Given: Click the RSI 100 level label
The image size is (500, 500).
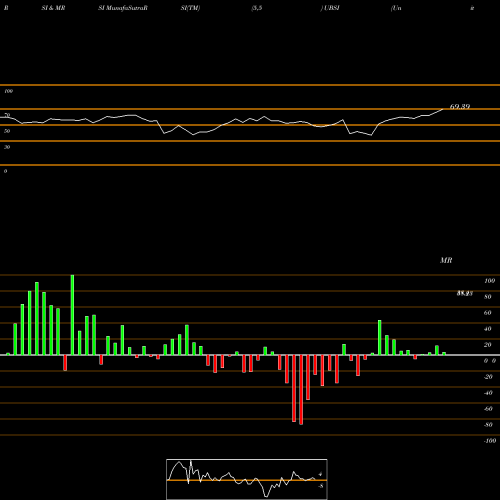Looking at the screenshot, I should pyautogui.click(x=8, y=91).
